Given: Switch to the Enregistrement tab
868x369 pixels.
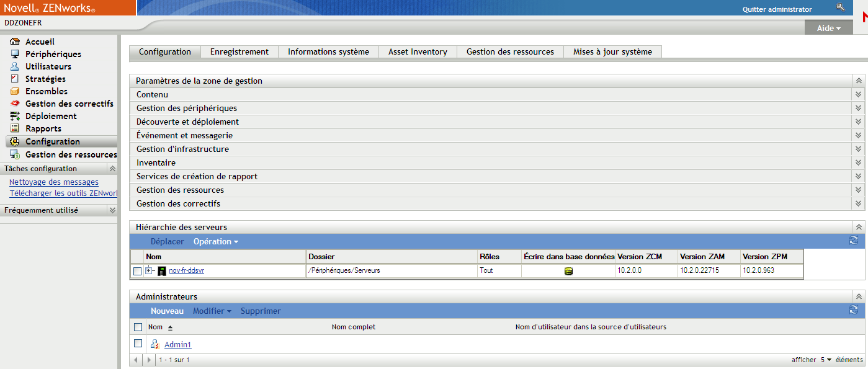Looking at the screenshot, I should 239,52.
